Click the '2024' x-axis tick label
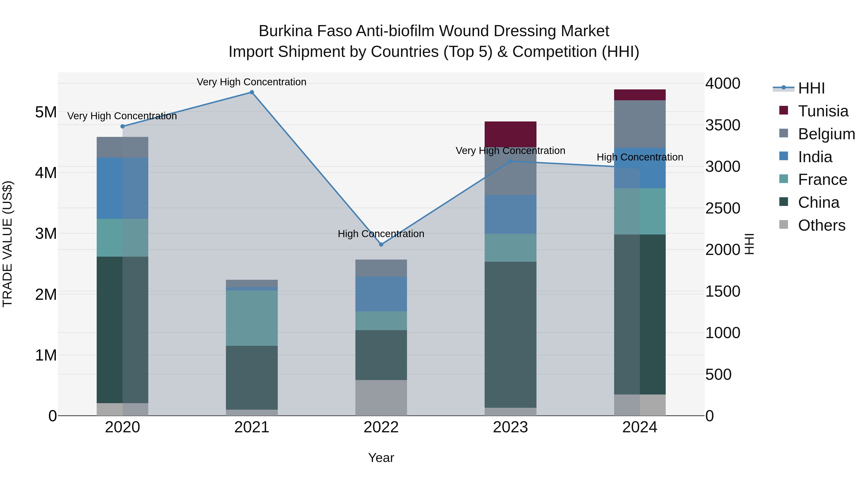 (x=640, y=427)
